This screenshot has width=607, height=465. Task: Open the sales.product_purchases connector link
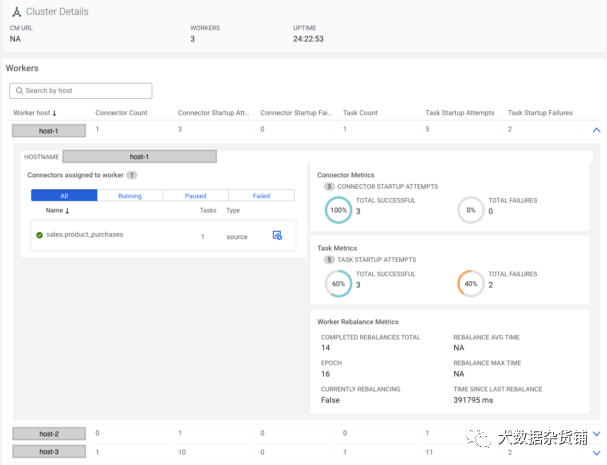click(x=84, y=235)
